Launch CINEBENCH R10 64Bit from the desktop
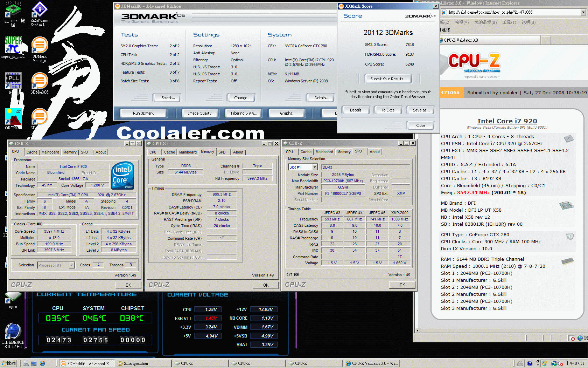The height and width of the screenshot is (368, 588). click(x=13, y=335)
